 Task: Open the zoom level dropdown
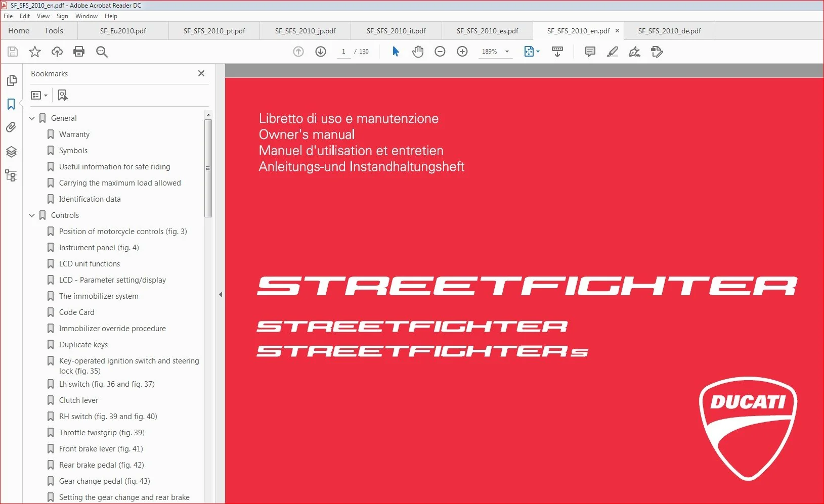pos(507,52)
